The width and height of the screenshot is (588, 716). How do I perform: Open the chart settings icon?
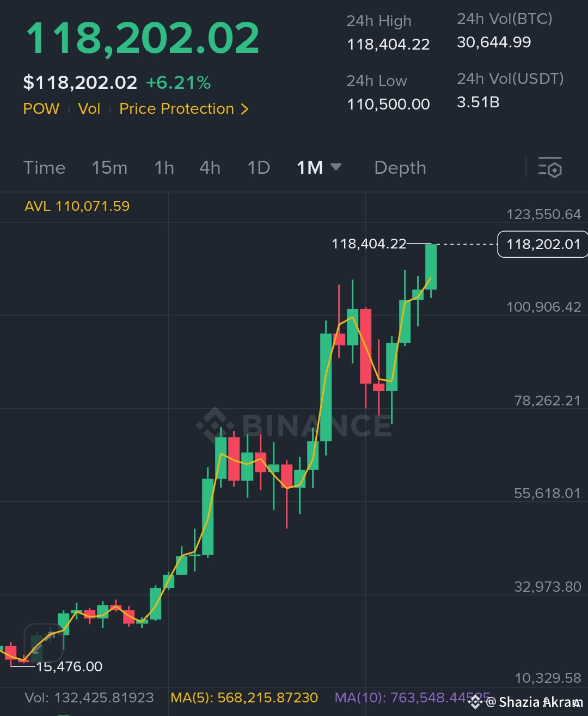click(550, 167)
